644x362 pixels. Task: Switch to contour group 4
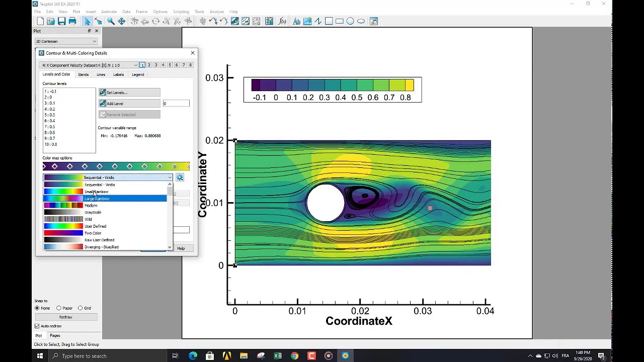click(x=163, y=65)
